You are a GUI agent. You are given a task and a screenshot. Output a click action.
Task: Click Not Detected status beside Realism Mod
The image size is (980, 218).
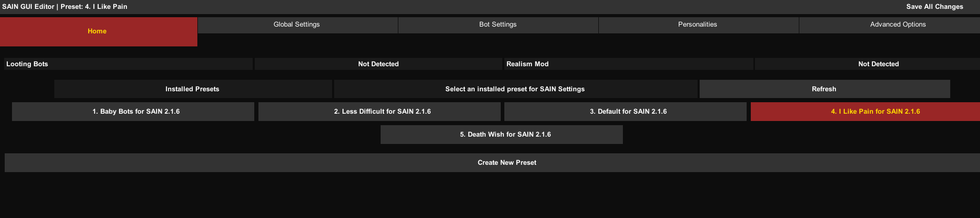coord(878,64)
